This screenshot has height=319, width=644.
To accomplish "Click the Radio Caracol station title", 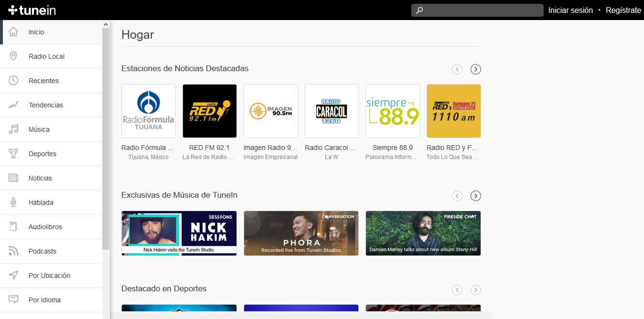I will pos(331,148).
